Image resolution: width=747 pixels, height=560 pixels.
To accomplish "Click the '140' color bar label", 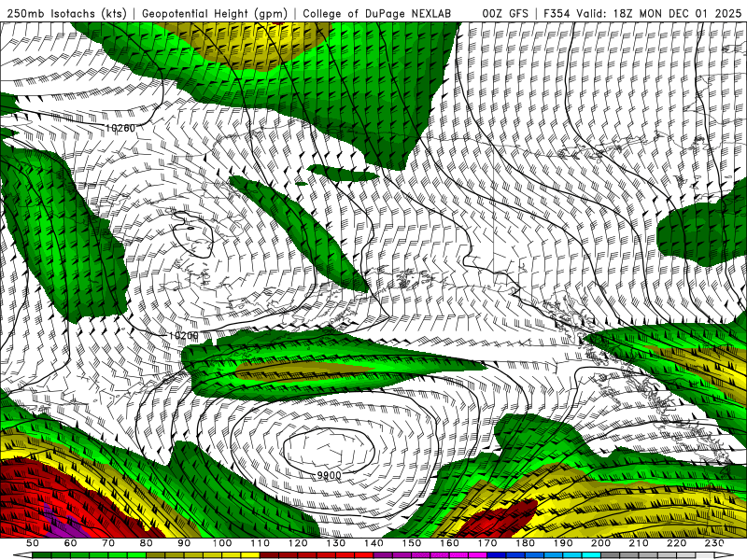I will 374,543.
